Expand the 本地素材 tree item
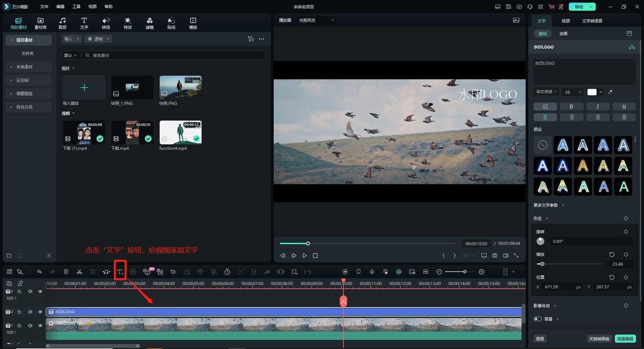Image resolution: width=644 pixels, height=349 pixels. [29, 67]
